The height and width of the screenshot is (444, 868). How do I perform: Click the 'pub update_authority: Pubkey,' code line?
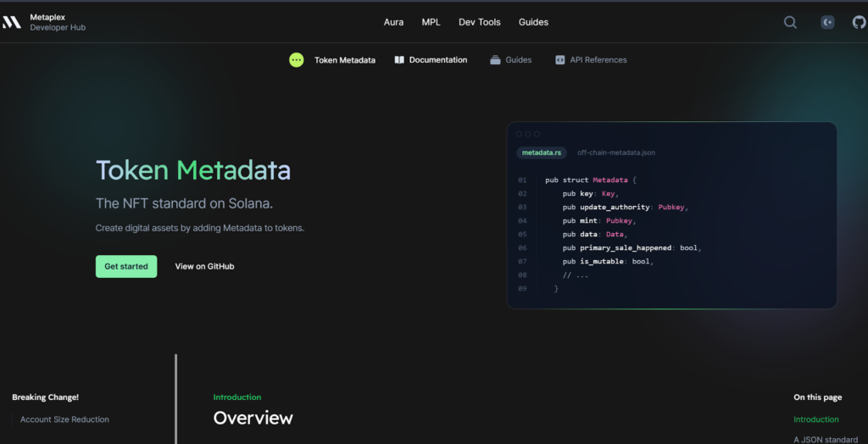pos(626,207)
